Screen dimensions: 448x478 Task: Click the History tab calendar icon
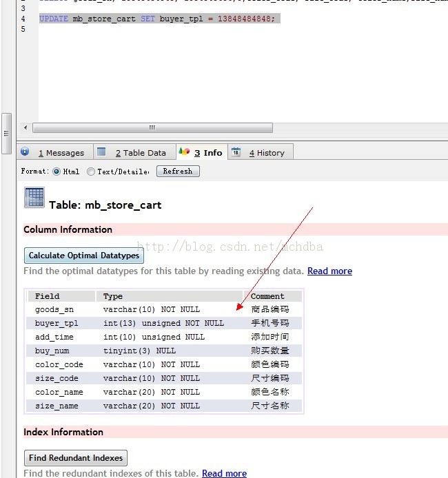(236, 152)
